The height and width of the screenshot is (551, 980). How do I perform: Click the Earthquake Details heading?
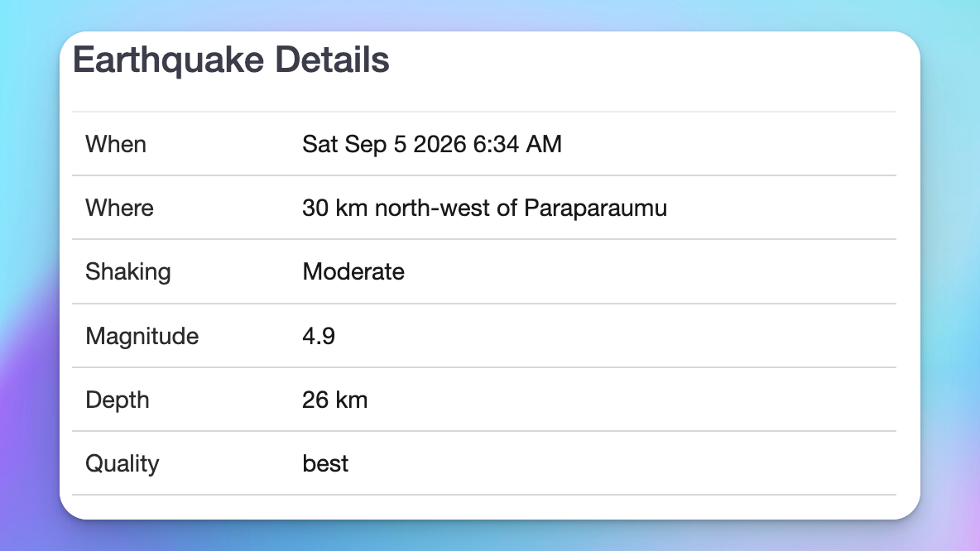[231, 60]
